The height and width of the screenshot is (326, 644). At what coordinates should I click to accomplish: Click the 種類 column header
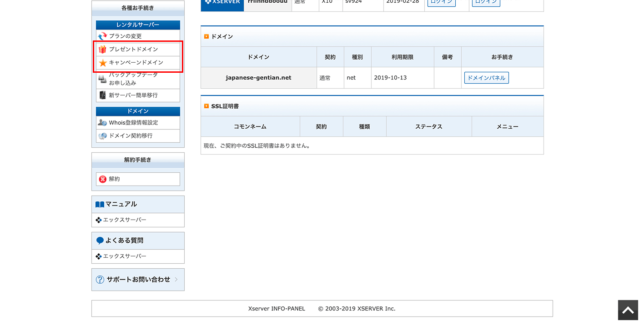[x=364, y=127]
